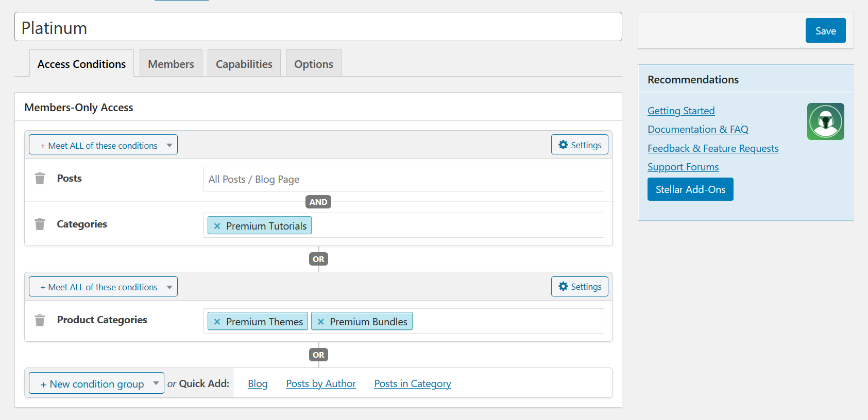Click the Product Categories condition label
868x420 pixels.
(x=102, y=320)
